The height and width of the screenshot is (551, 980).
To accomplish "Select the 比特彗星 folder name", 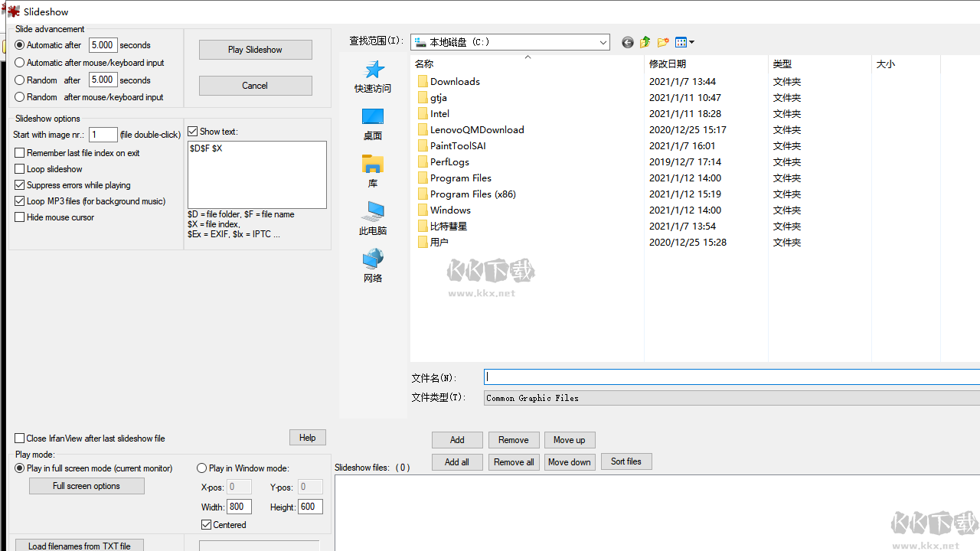I will (x=449, y=227).
